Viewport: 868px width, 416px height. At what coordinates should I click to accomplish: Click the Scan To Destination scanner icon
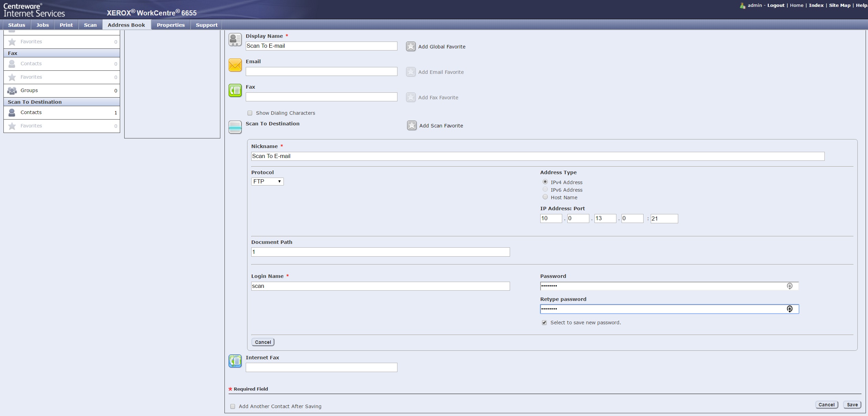[x=235, y=127]
